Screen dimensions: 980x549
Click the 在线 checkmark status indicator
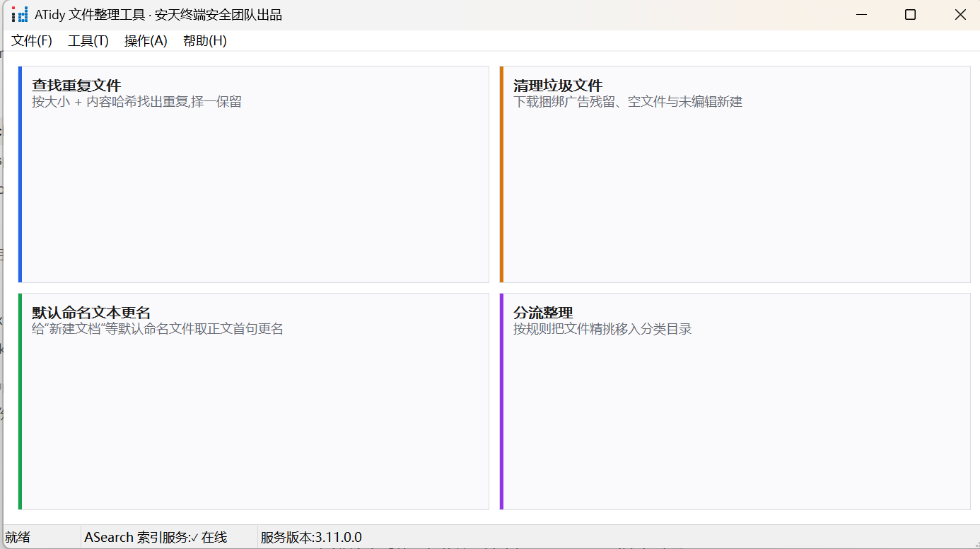209,538
